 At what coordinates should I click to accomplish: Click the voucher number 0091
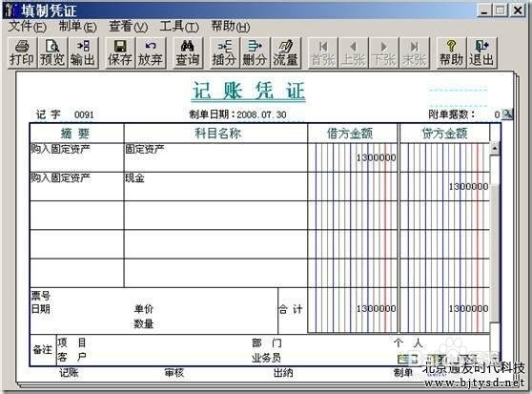coord(84,114)
